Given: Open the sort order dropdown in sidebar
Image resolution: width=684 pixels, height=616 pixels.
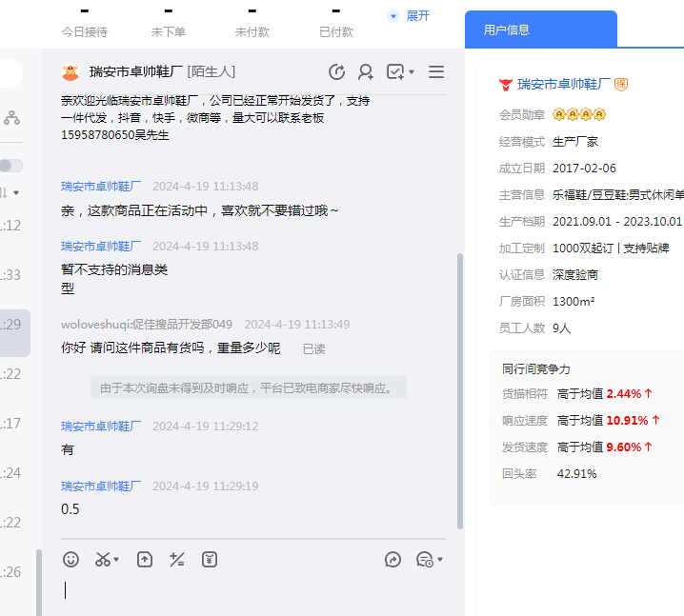Looking at the screenshot, I should pos(11,192).
